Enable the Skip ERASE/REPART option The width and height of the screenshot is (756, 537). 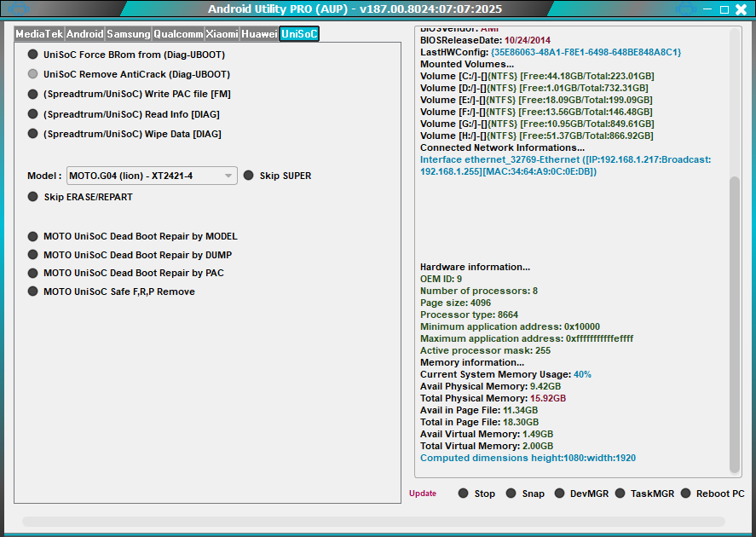pyautogui.click(x=32, y=196)
